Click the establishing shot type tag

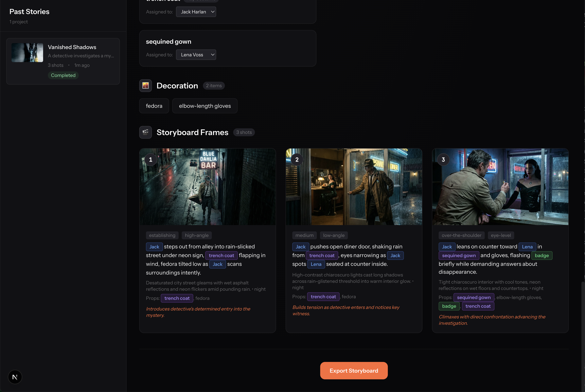(x=162, y=235)
